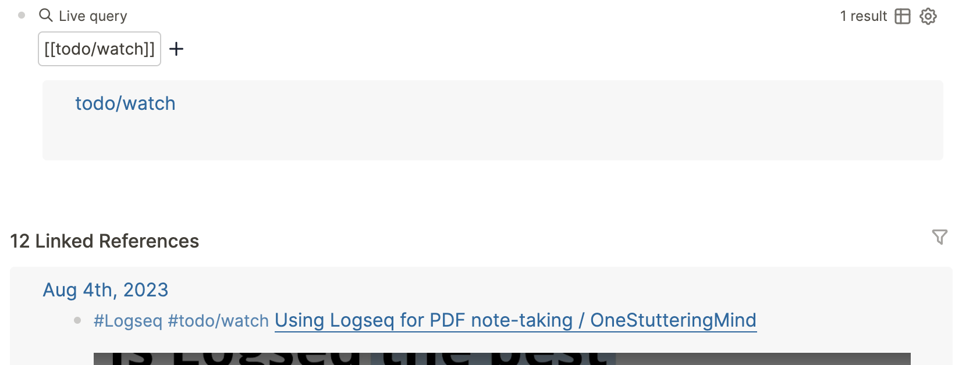Filter linked references using the funnel icon
This screenshot has height=365, width=980.
click(941, 237)
